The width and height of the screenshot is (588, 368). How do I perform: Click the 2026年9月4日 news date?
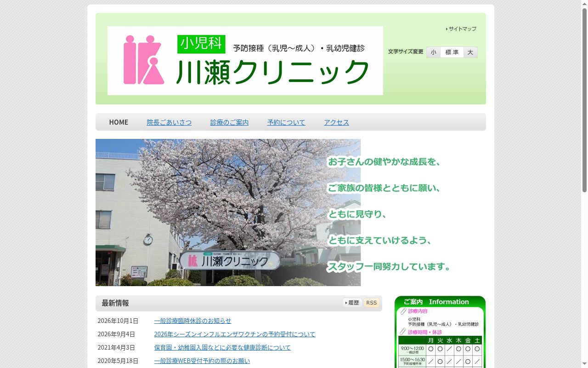(x=116, y=334)
